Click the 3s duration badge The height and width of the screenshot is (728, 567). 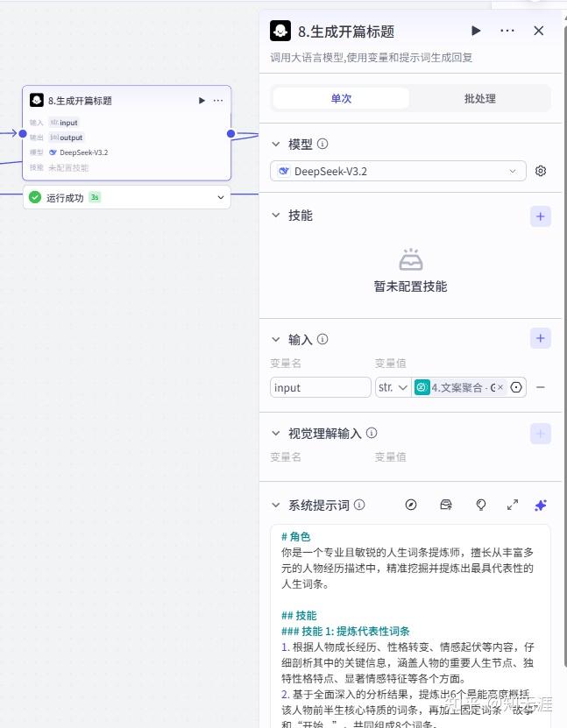pos(95,197)
